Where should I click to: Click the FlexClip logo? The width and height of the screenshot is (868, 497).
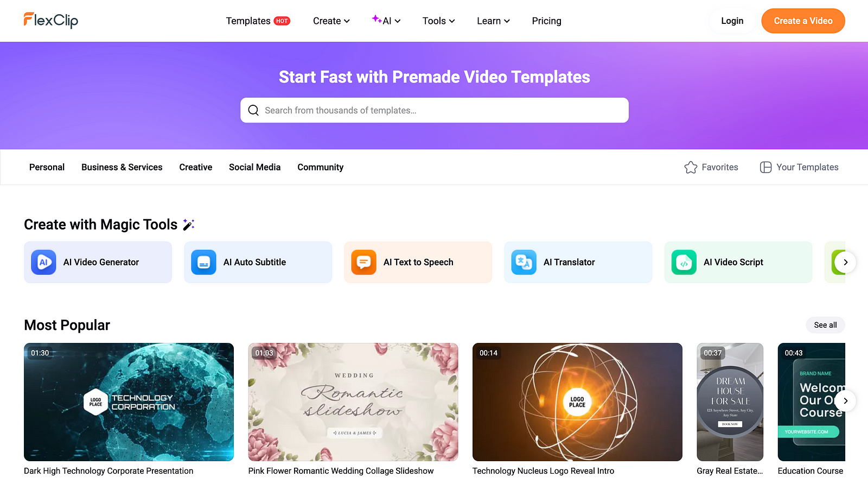point(51,21)
